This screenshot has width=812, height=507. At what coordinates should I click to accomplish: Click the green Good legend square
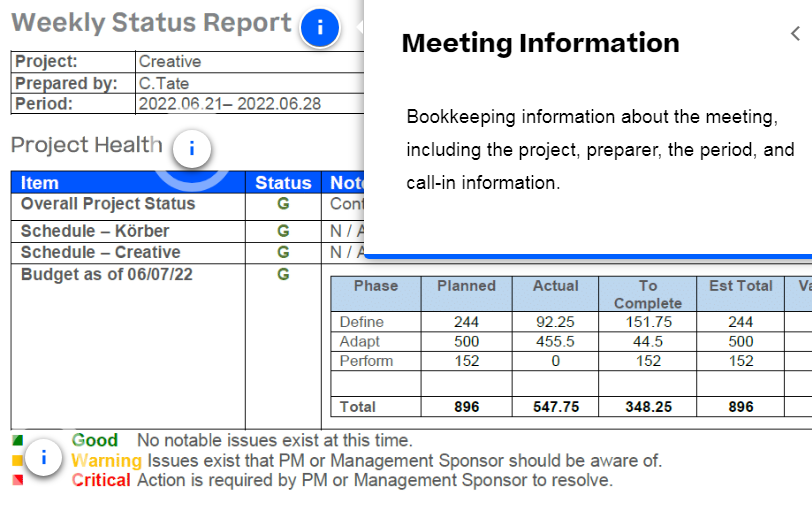point(17,440)
